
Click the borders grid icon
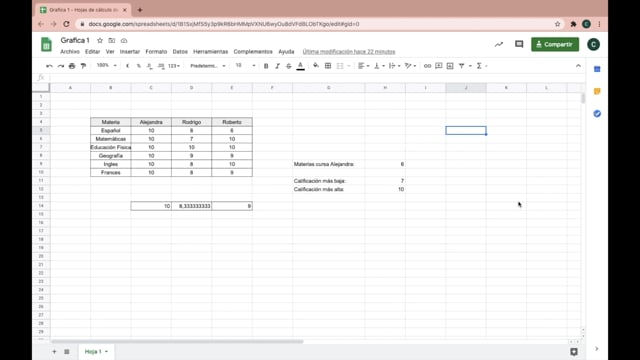pyautogui.click(x=328, y=66)
